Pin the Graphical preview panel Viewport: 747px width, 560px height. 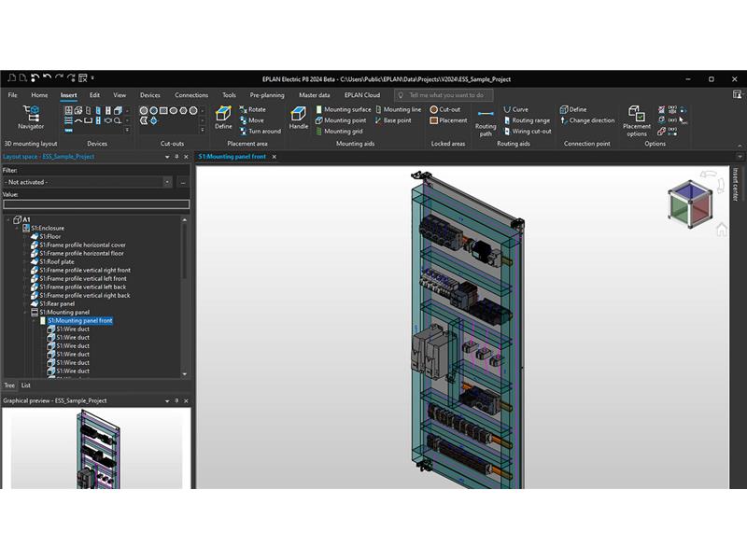[176, 401]
